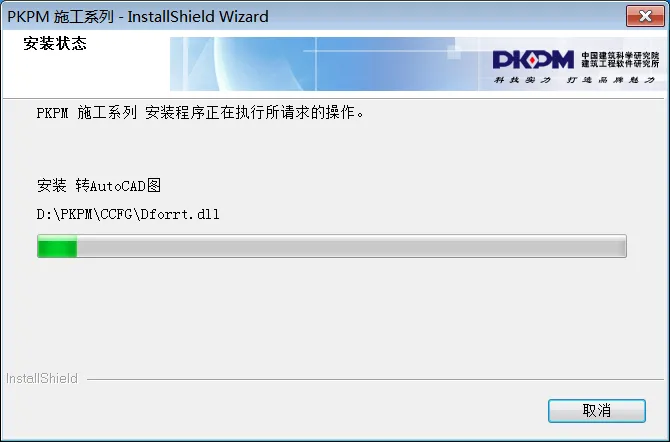
Task: Click the vertical white line in banner
Action: coord(316,64)
